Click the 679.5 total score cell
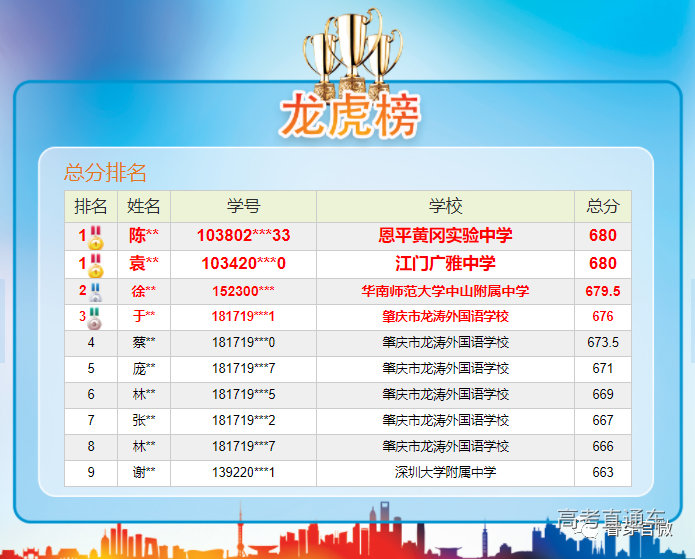 602,291
